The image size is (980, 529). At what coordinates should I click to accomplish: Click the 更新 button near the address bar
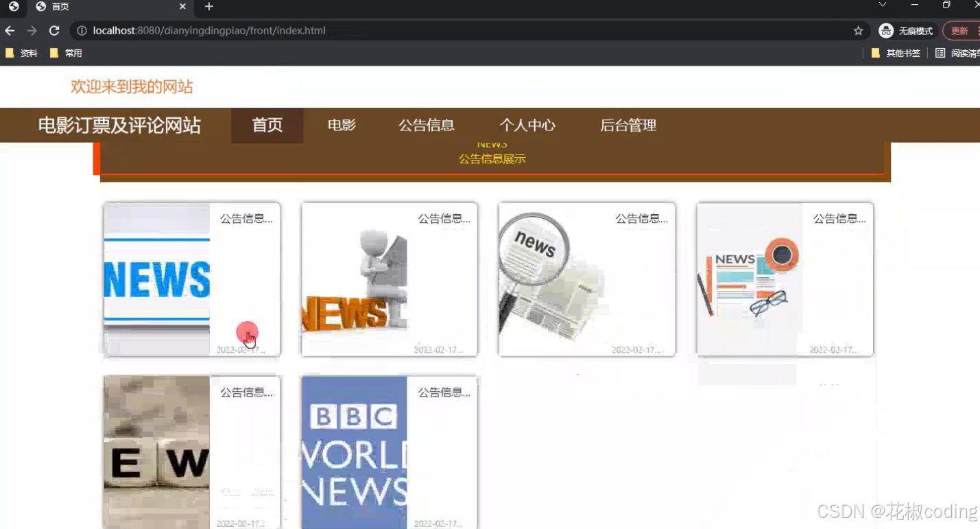tap(959, 30)
